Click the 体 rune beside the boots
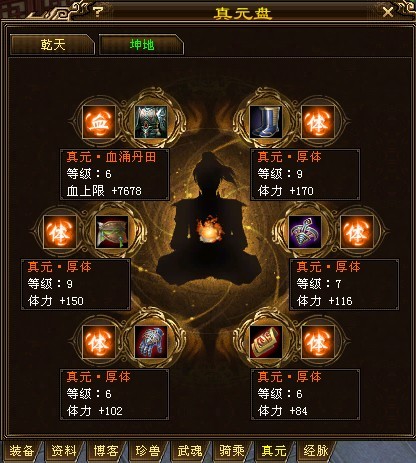This screenshot has width=416, height=463. pyautogui.click(x=318, y=122)
